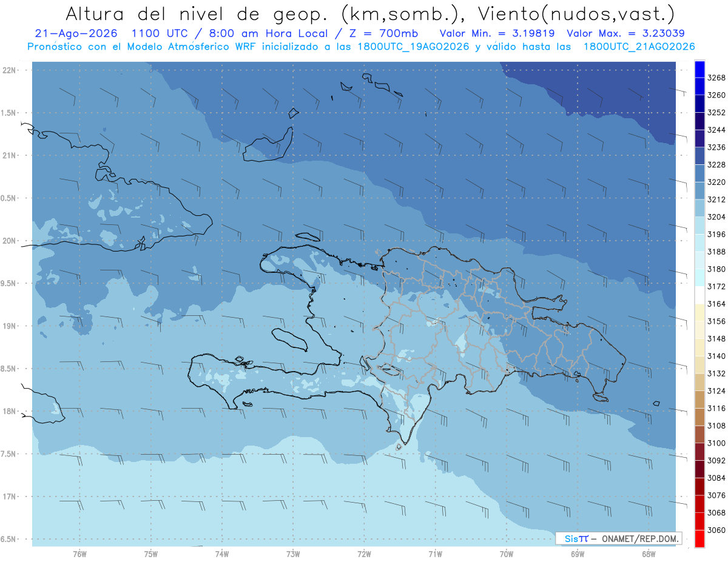Click the colorbar label '3164'
728x562 pixels.
tap(716, 304)
